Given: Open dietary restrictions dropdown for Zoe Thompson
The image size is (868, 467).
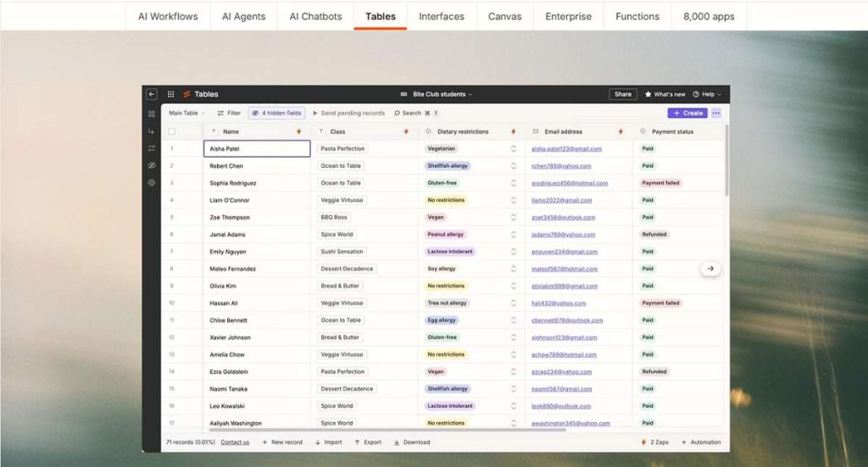Looking at the screenshot, I should click(513, 218).
